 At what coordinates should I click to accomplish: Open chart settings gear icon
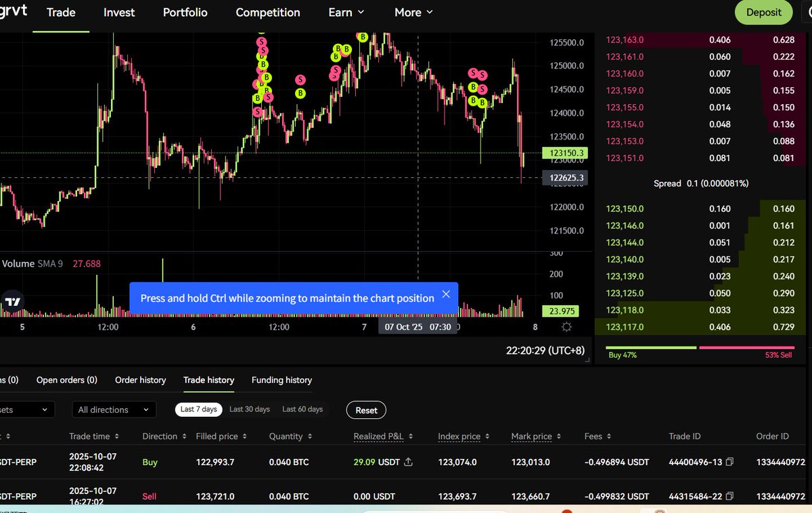566,327
